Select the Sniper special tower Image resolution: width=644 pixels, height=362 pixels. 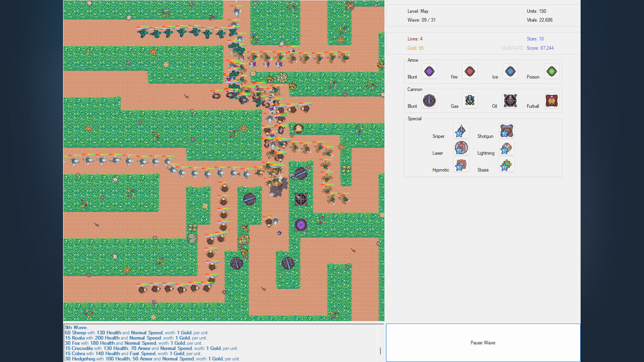(461, 131)
